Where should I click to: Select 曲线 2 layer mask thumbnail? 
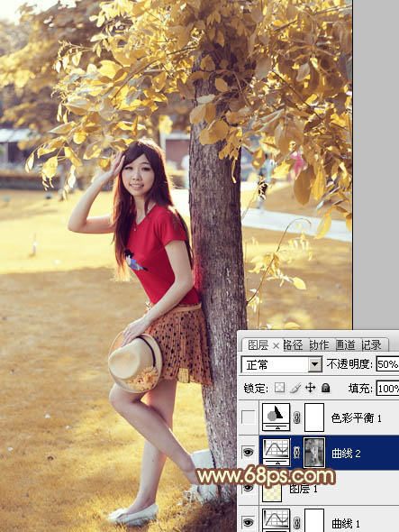tap(314, 453)
